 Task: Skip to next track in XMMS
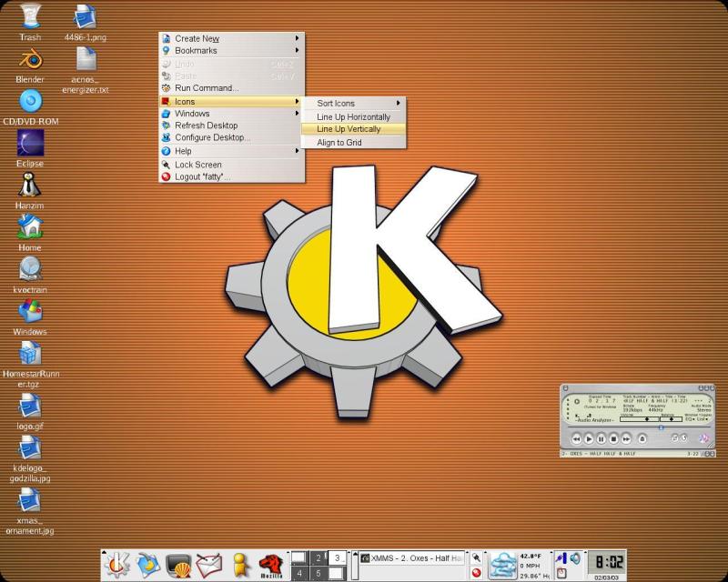tap(626, 438)
